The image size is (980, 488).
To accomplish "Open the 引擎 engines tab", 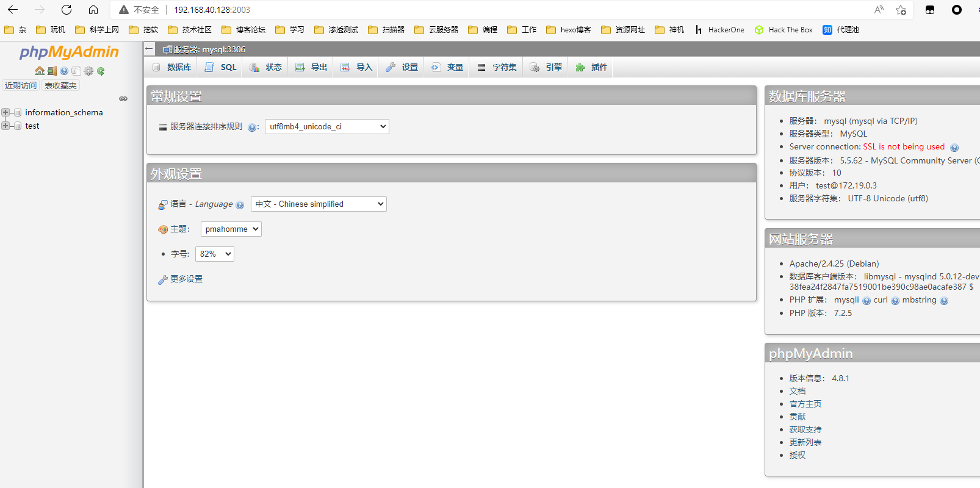I will pyautogui.click(x=546, y=67).
